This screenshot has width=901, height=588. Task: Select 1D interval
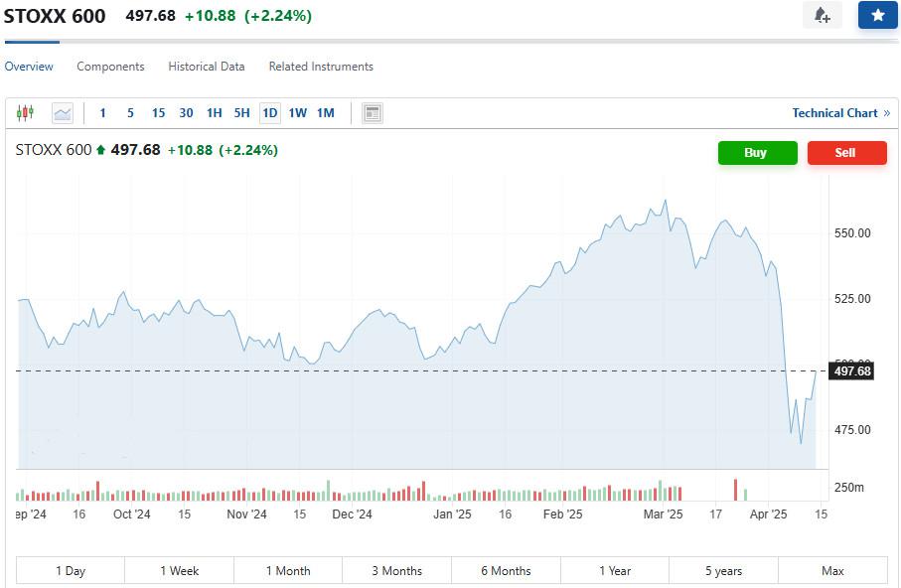(x=270, y=112)
